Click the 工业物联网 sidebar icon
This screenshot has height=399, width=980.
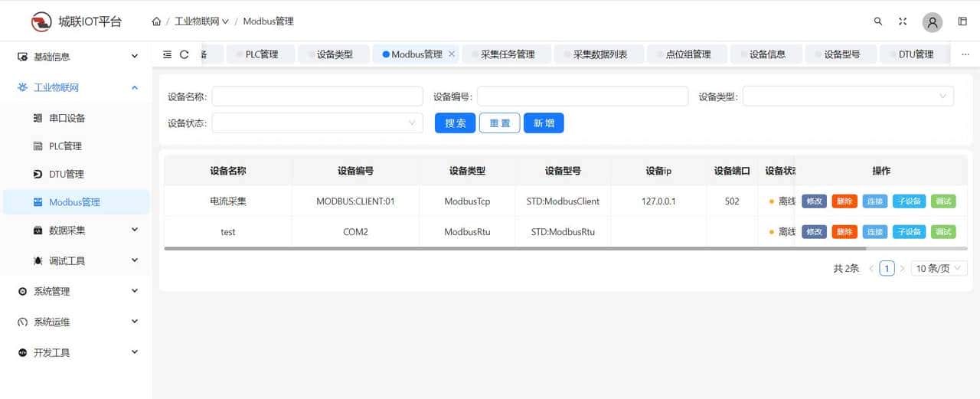[x=22, y=87]
